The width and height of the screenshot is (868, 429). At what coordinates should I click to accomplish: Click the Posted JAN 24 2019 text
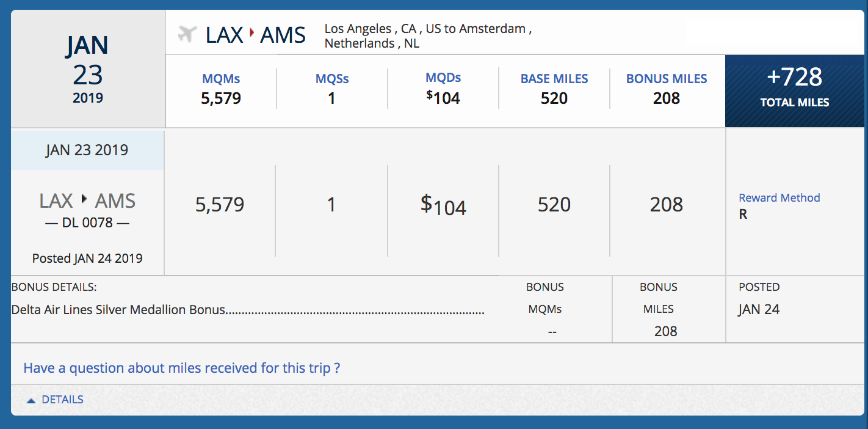coord(87,258)
